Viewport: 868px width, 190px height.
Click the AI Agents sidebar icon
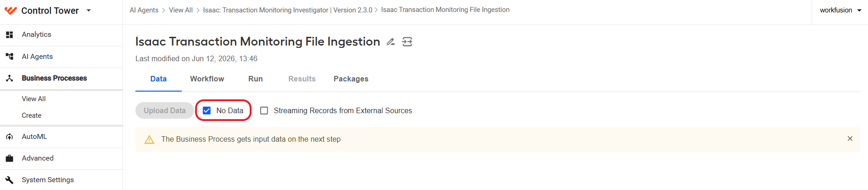click(x=10, y=57)
